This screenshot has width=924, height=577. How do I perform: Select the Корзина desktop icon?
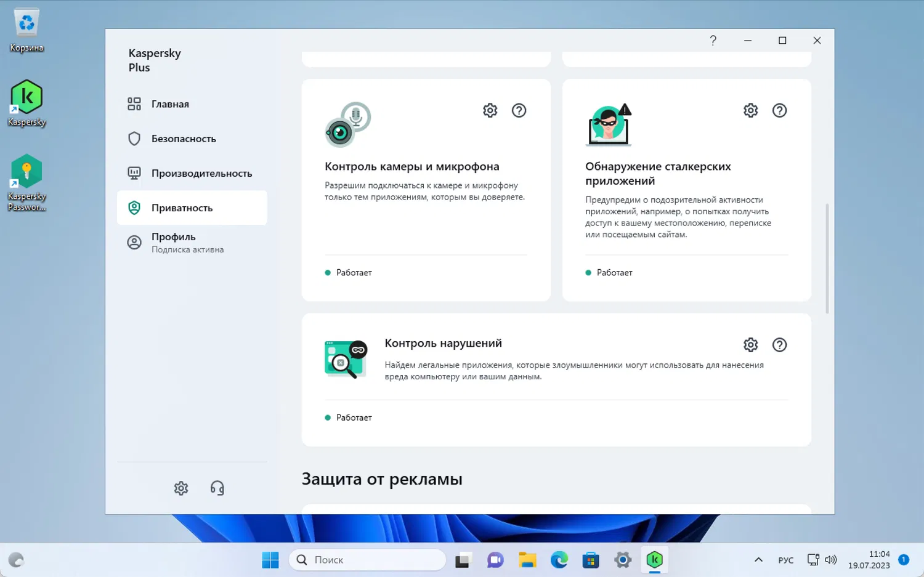(26, 30)
